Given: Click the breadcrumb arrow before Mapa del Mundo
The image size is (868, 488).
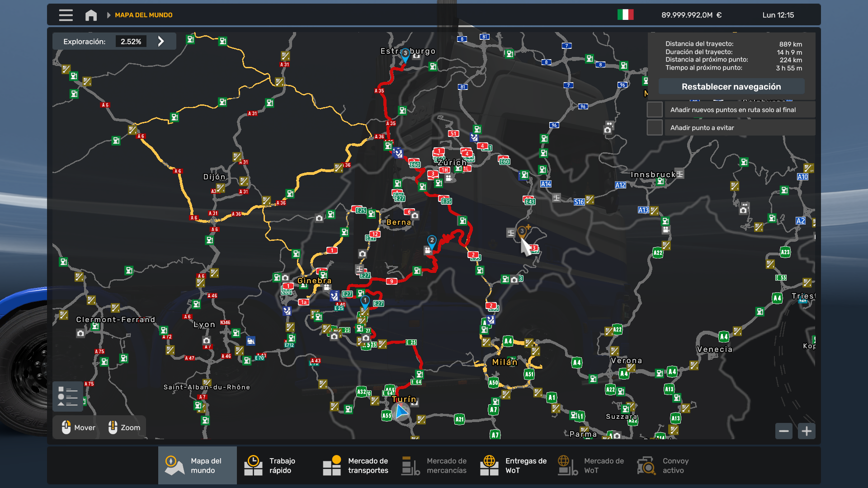Looking at the screenshot, I should [108, 15].
